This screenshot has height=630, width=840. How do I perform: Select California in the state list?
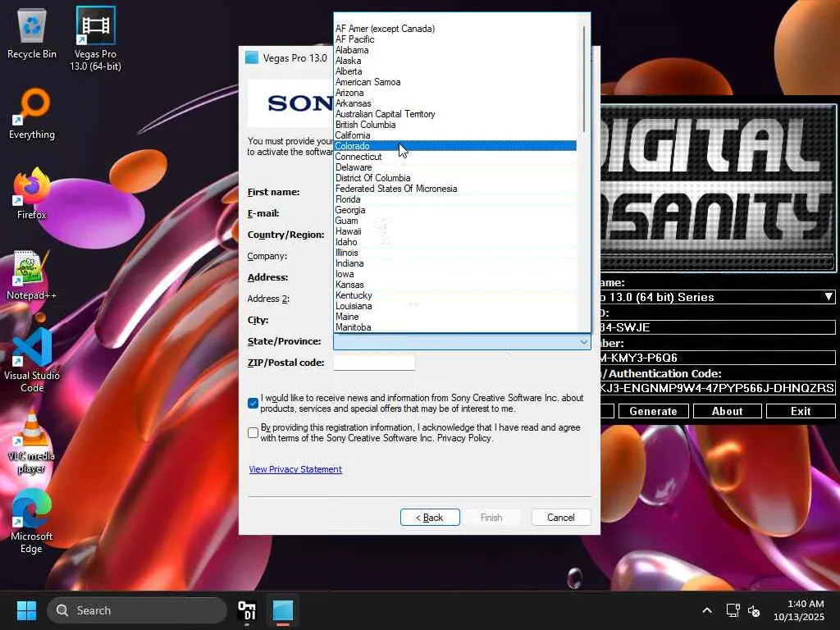[454, 135]
